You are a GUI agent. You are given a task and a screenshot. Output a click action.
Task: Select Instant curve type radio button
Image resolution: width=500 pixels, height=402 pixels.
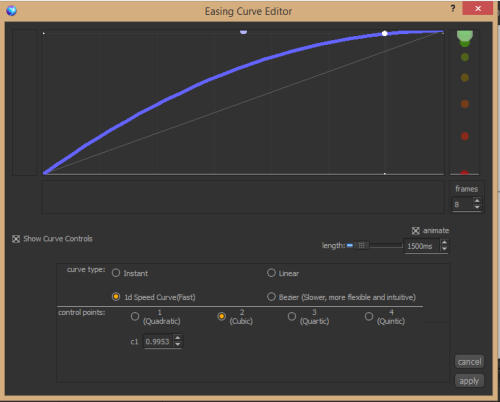pos(116,273)
